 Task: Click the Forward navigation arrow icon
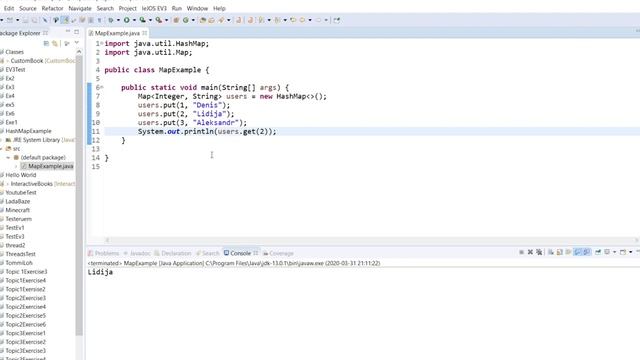coord(319,20)
